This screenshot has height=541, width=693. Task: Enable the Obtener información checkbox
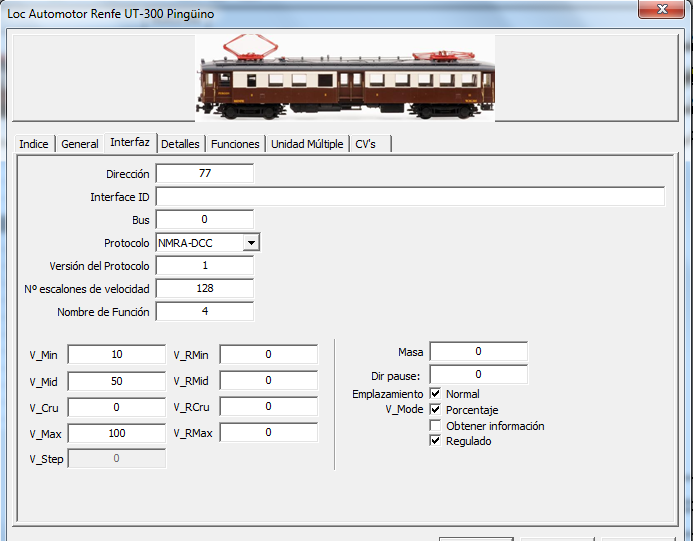pos(435,425)
